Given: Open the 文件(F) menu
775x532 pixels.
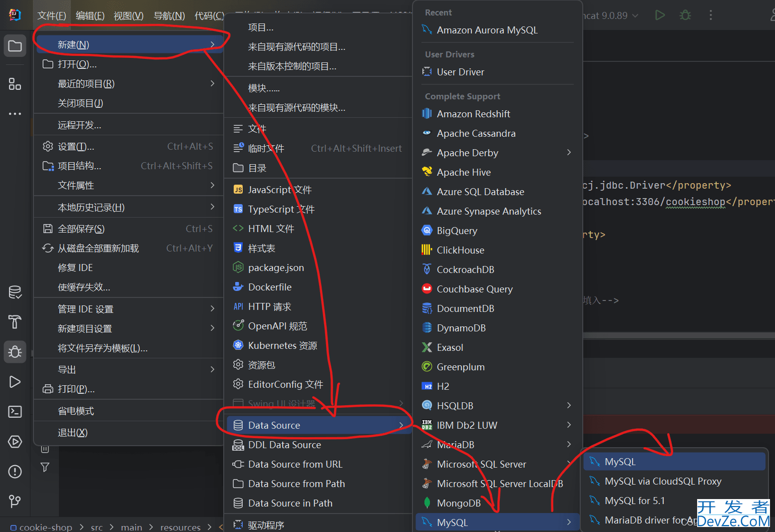Looking at the screenshot, I should (x=51, y=15).
